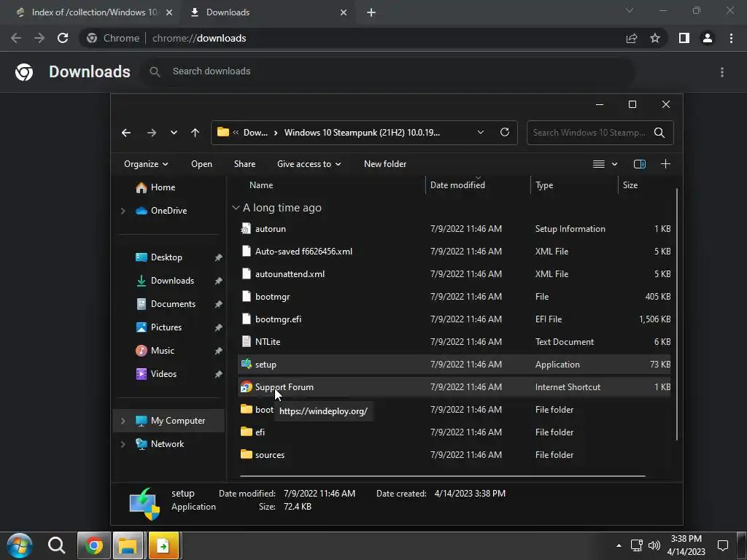747x560 pixels.
Task: Click Share in the command bar
Action: 245,164
